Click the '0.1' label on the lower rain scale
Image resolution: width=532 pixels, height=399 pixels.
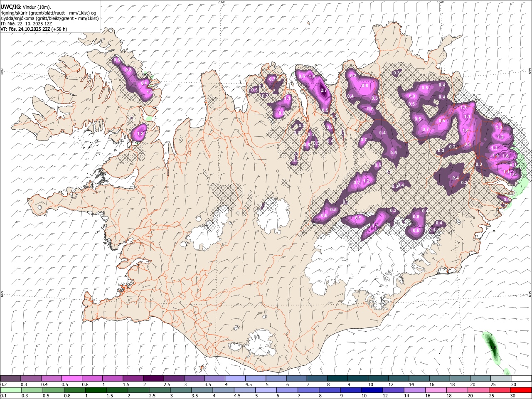tap(3, 396)
